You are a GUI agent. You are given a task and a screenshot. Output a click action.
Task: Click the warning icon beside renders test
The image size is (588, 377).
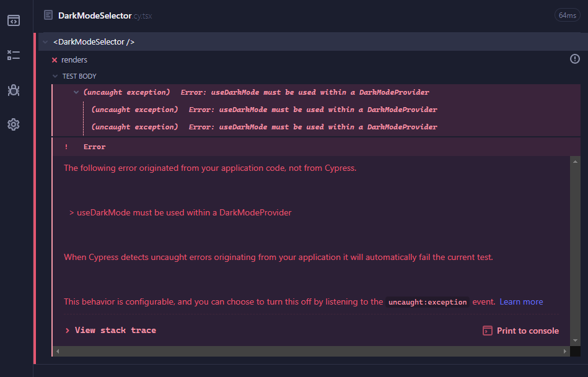tap(574, 59)
